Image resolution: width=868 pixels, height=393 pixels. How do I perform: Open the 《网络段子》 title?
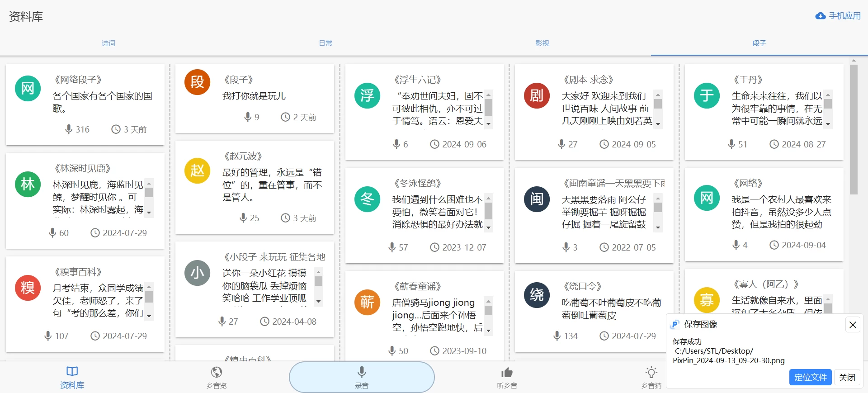coord(78,80)
